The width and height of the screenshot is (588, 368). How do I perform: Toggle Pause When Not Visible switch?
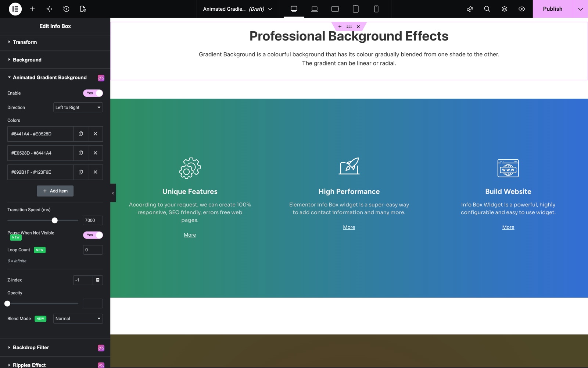[93, 235]
